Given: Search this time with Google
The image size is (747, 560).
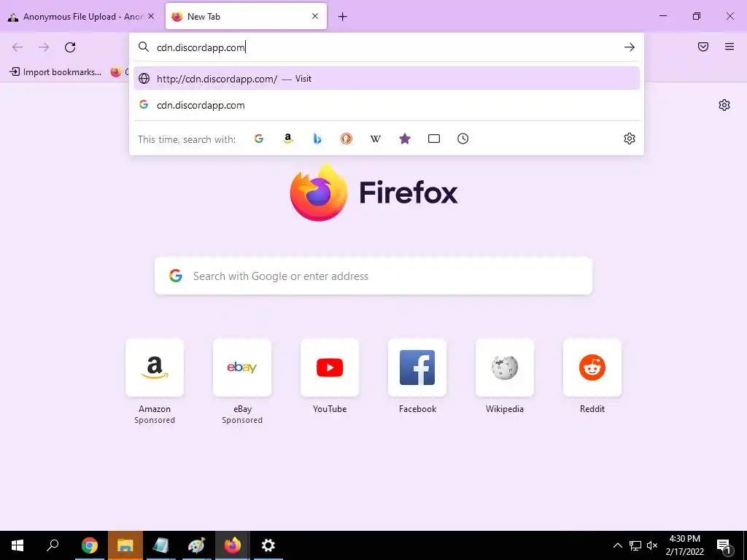Looking at the screenshot, I should click(x=259, y=139).
